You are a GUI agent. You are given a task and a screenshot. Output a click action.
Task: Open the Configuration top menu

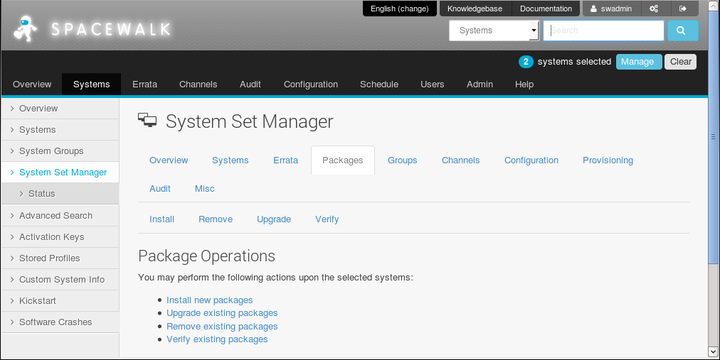coord(311,84)
